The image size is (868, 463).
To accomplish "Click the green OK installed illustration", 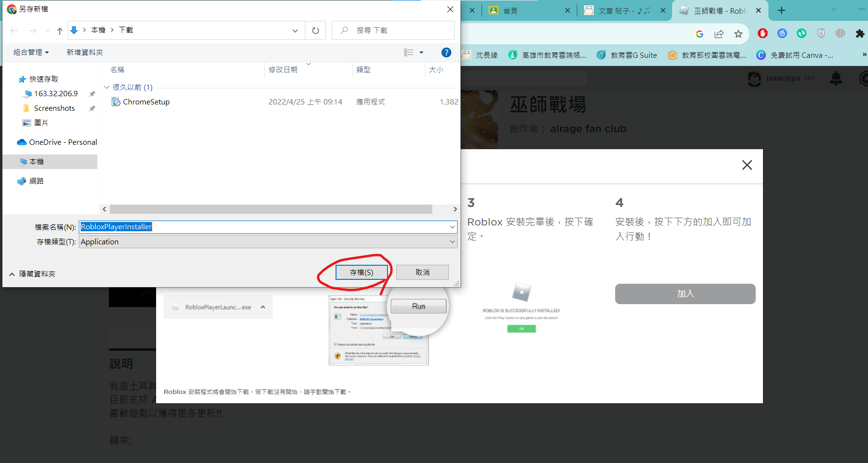I will pos(521,329).
